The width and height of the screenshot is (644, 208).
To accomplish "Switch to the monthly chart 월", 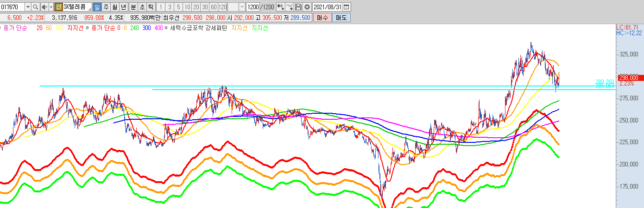I will tap(114, 7).
